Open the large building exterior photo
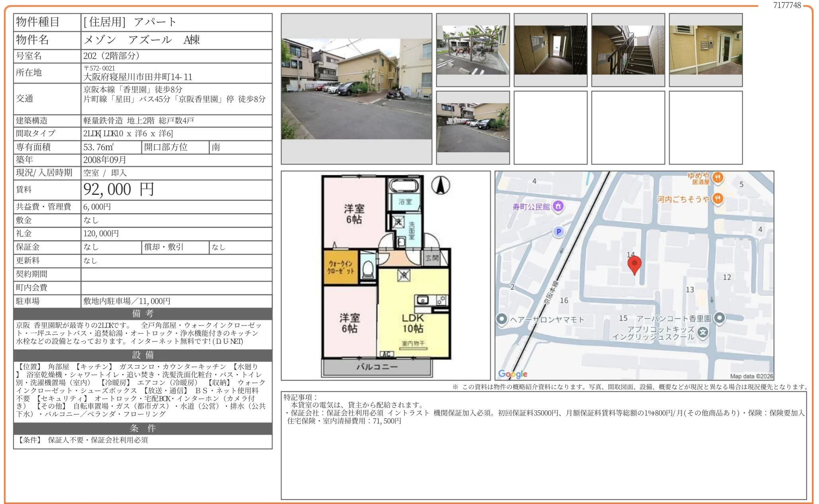The width and height of the screenshot is (819, 504). 357,89
